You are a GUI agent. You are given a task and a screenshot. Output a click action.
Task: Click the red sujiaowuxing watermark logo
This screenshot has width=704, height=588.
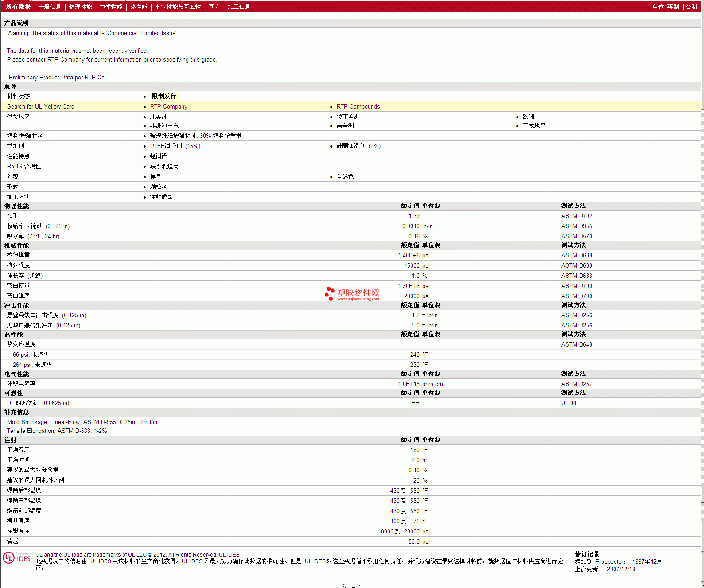coord(352,293)
